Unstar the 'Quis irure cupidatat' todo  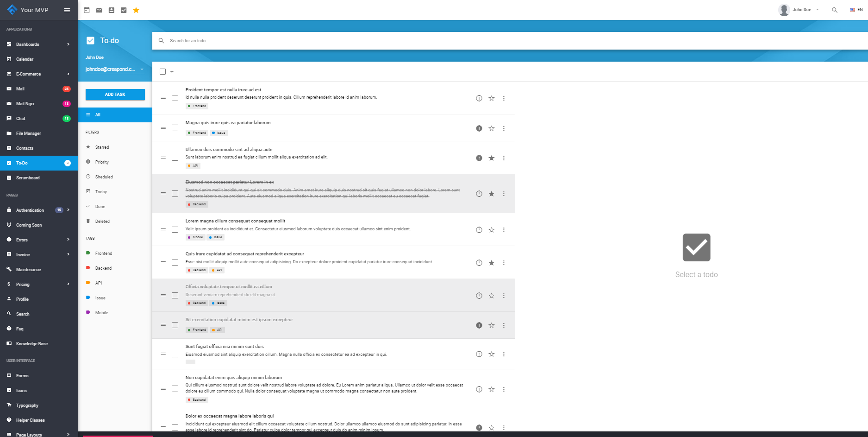pyautogui.click(x=492, y=263)
